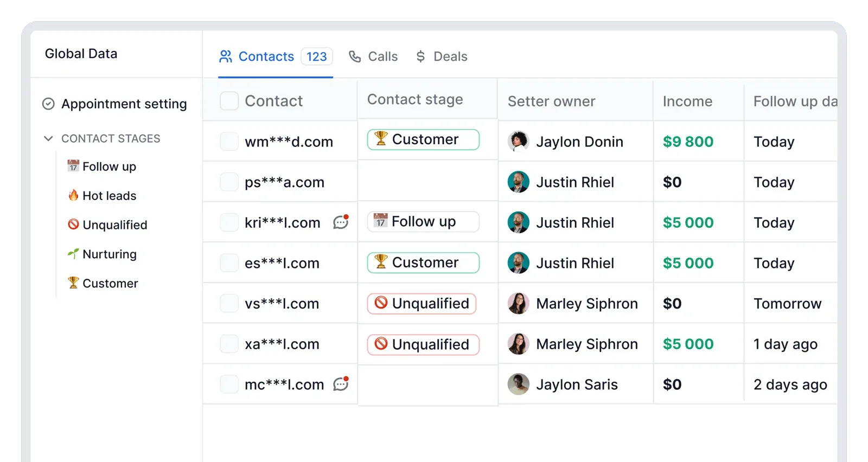Open the Hot leads stage in sidebar
The width and height of the screenshot is (868, 462).
pos(102,196)
